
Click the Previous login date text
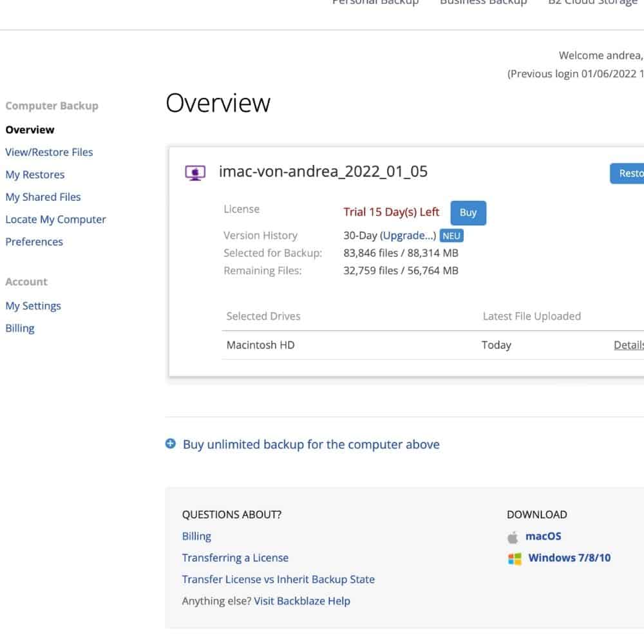[575, 74]
